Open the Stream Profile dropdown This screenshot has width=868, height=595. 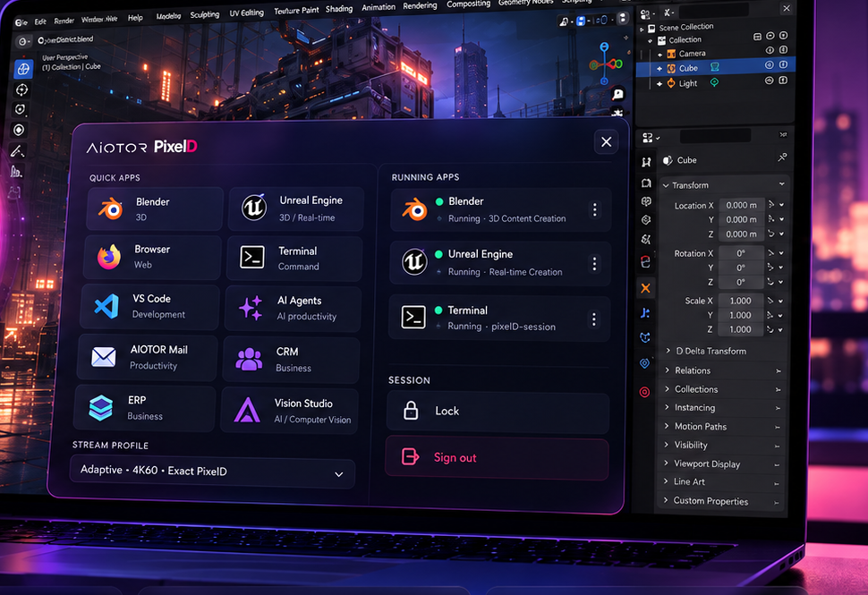213,472
